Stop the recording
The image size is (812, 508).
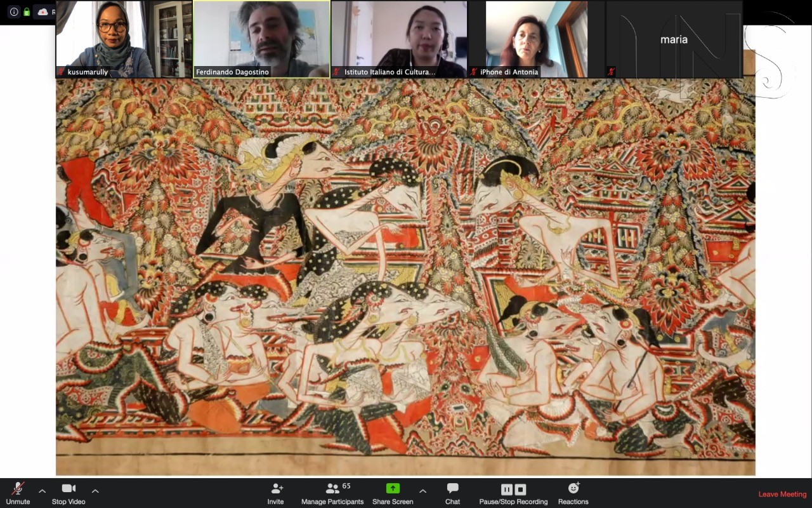coord(520,490)
